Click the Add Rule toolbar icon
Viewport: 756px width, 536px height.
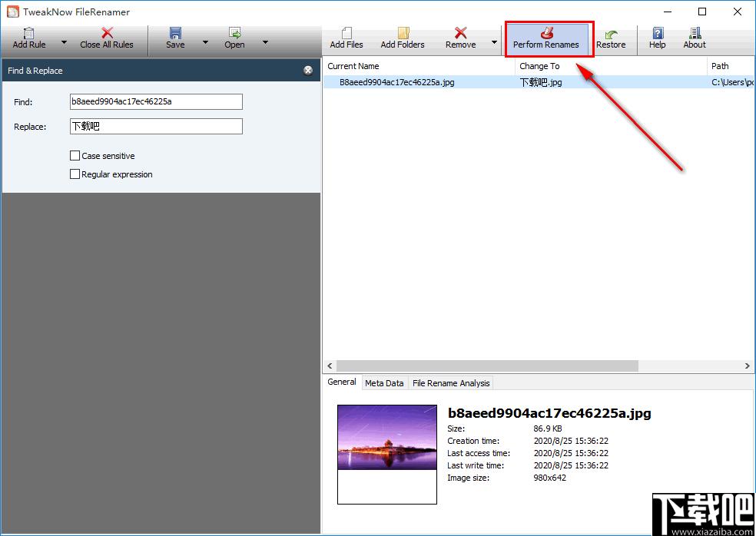click(x=29, y=33)
